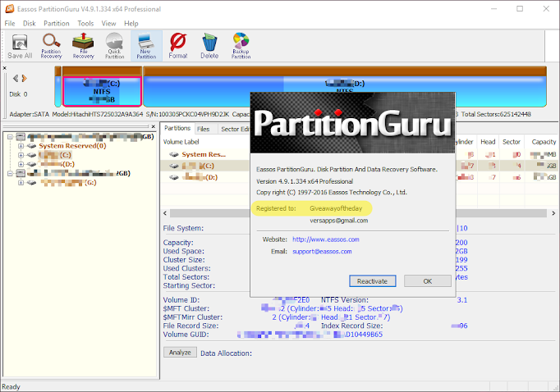Image resolution: width=560 pixels, height=392 pixels.
Task: Click the Sector column header
Action: 512,142
